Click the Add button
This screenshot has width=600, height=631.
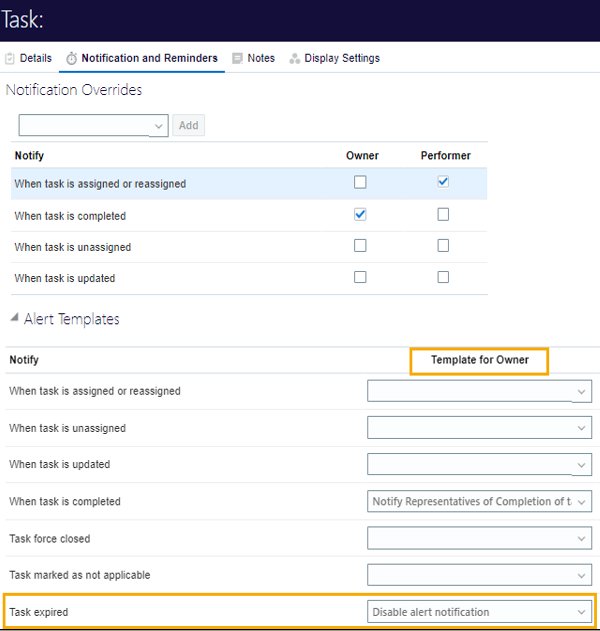tap(188, 126)
